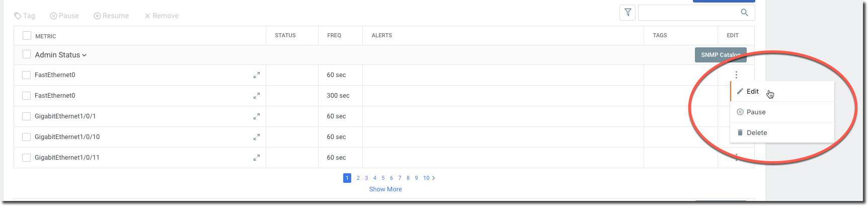Viewport: 868px width, 206px height.
Task: Expand the 300 sec FastEthernet0 chart
Action: tap(257, 96)
